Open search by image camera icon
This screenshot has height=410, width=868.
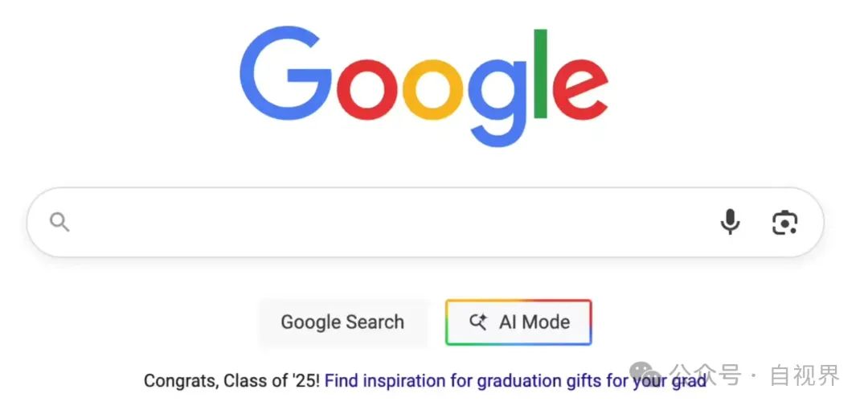[784, 222]
